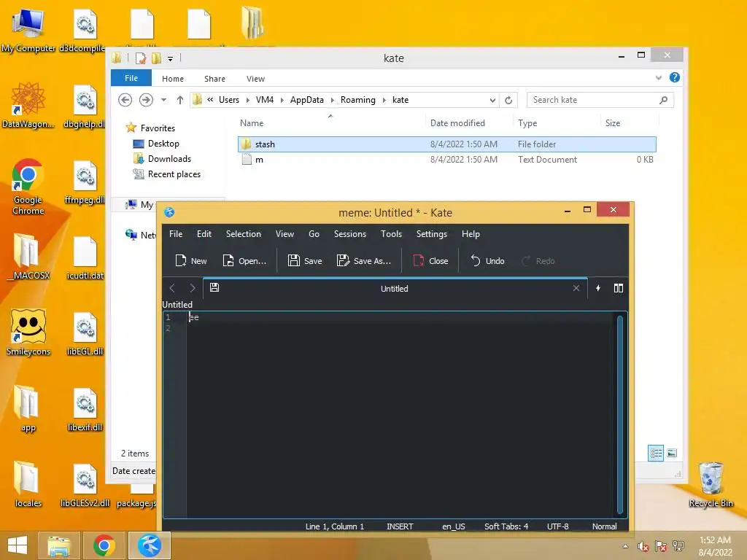Click the Search kate field

(x=600, y=100)
